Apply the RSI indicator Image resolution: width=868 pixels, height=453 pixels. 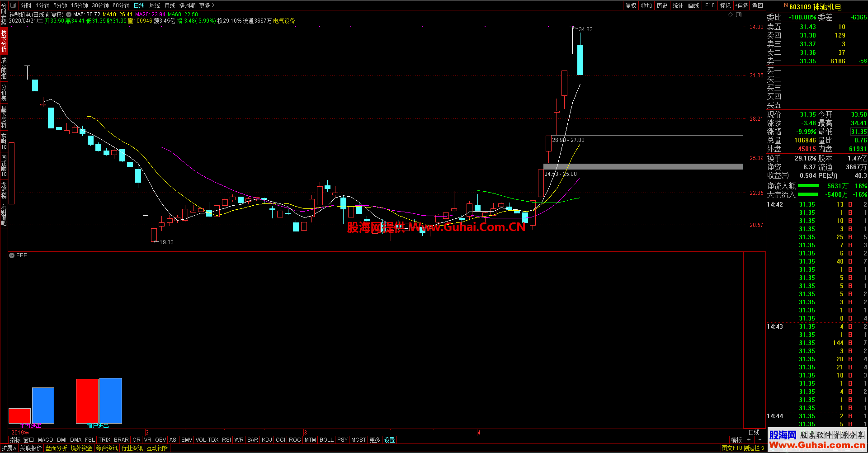click(226, 440)
